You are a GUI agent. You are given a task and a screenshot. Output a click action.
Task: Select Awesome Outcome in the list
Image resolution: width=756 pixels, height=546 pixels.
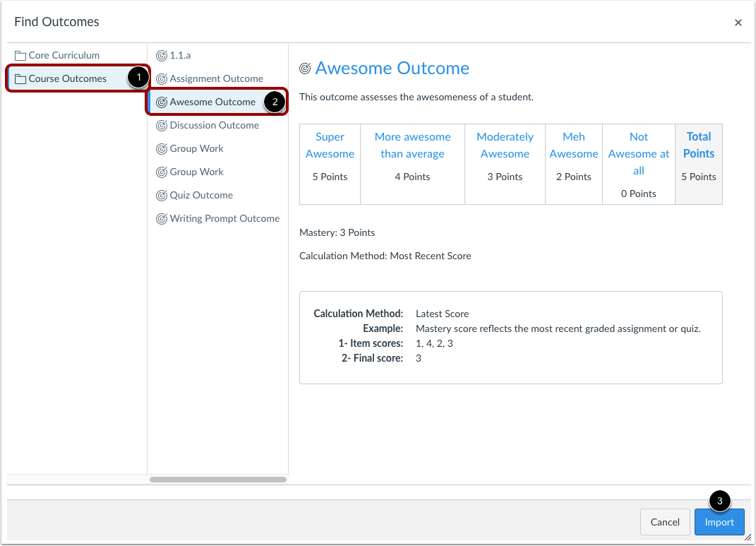(212, 102)
